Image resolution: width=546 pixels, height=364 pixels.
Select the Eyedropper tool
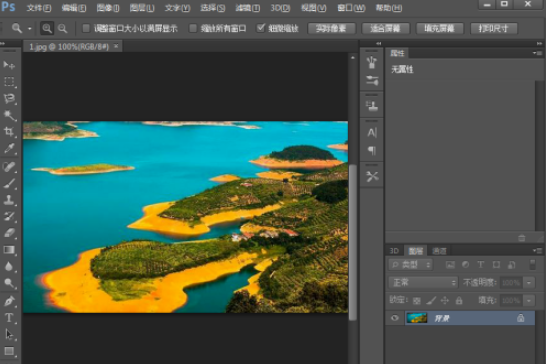9,149
